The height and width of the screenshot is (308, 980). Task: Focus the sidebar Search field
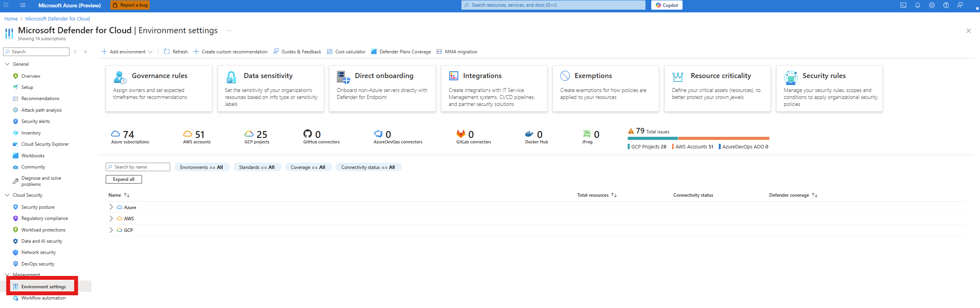tap(36, 52)
